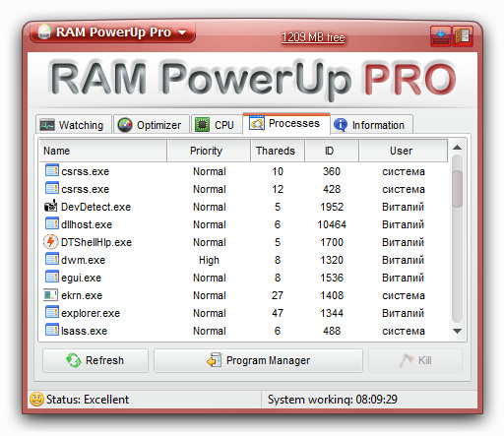Screen dimensions: 504x436
Task: Sort the list by the Name column header
Action: point(103,151)
